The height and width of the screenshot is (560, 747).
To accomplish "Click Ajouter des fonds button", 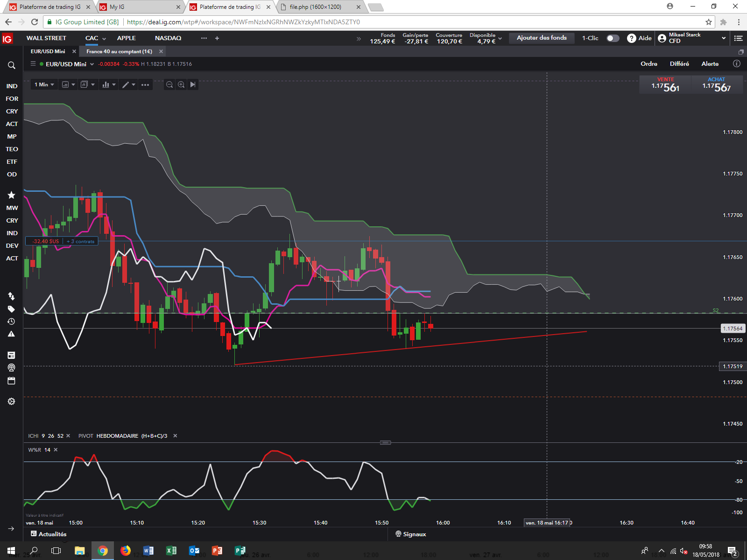I will pos(542,38).
